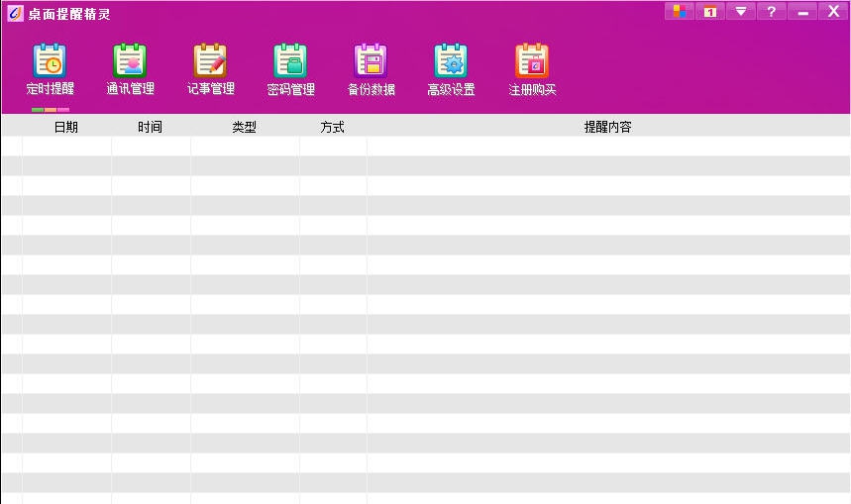Image resolution: width=851 pixels, height=504 pixels.
Task: Minimize the 桌面提醒精灵 window
Action: coord(802,12)
